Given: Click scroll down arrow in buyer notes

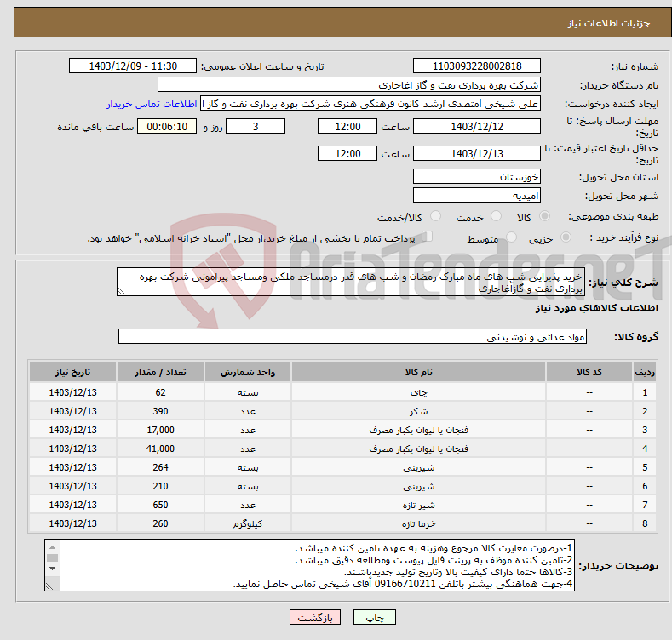Looking at the screenshot, I should click(52, 569).
